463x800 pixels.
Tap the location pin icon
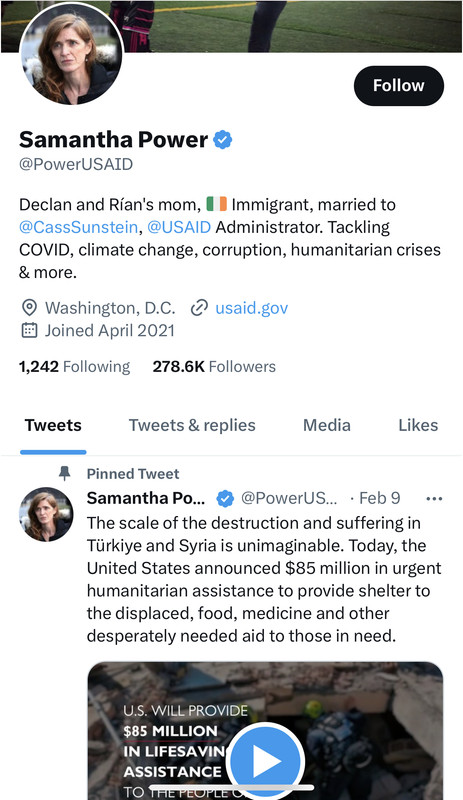click(29, 308)
